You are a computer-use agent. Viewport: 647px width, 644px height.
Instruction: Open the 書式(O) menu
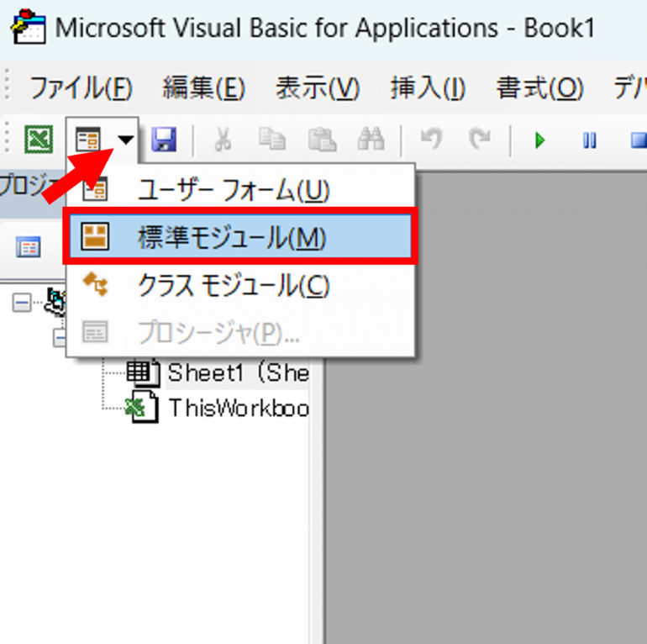pos(539,88)
